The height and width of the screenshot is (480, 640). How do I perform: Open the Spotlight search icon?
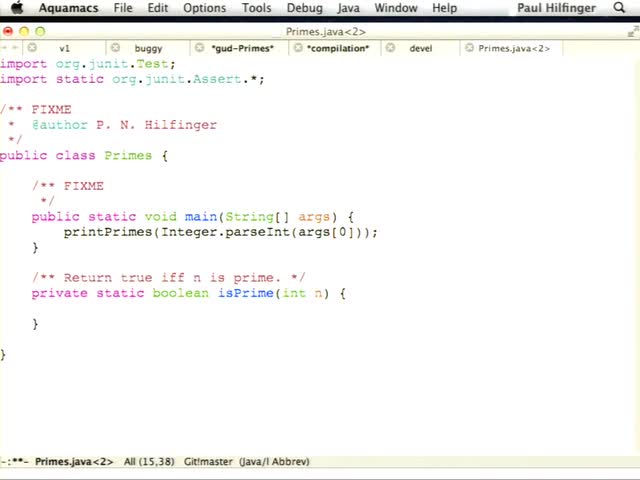point(619,7)
